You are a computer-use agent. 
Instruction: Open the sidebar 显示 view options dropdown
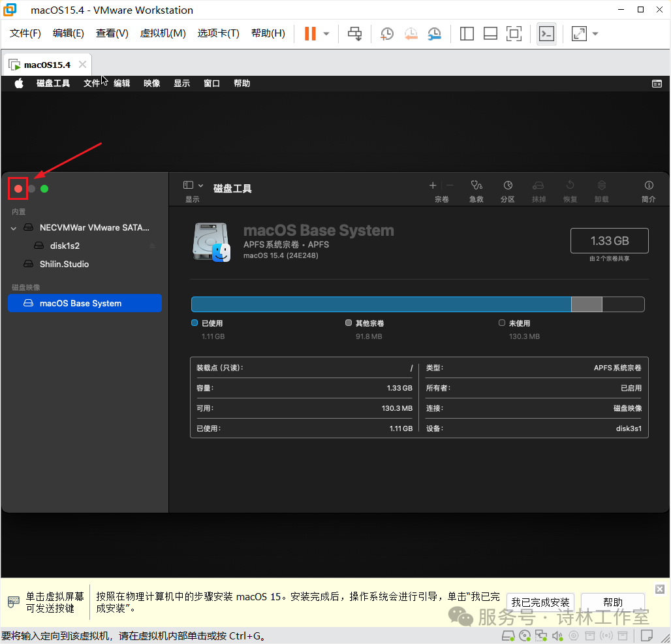click(193, 185)
